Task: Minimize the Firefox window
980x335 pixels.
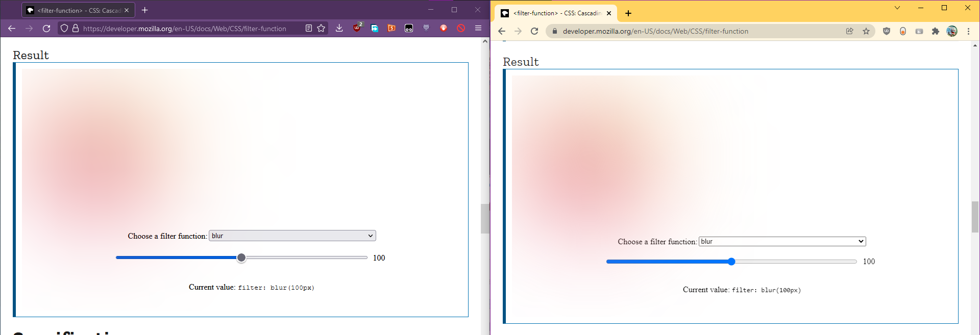Action: pyautogui.click(x=431, y=10)
